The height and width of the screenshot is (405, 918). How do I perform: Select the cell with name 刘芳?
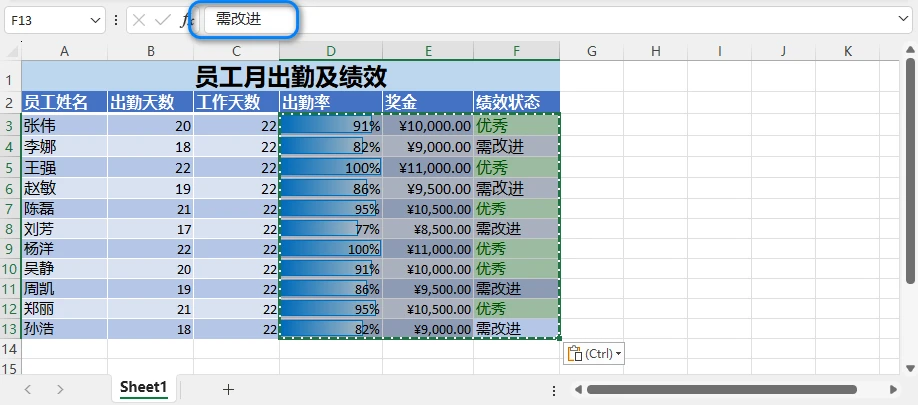coord(64,228)
